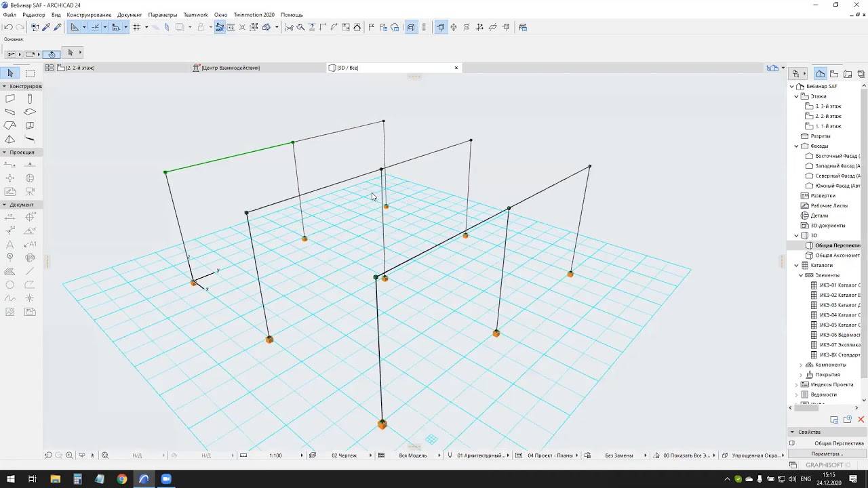The image size is (868, 488).
Task: Open the Teamwork menu
Action: 195,15
